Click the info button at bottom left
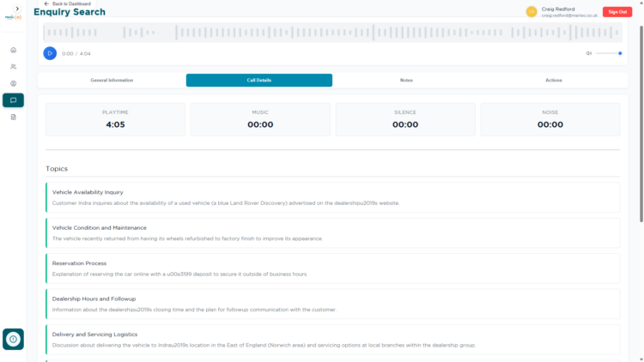Viewport: 644px width, 362px height. (13, 339)
